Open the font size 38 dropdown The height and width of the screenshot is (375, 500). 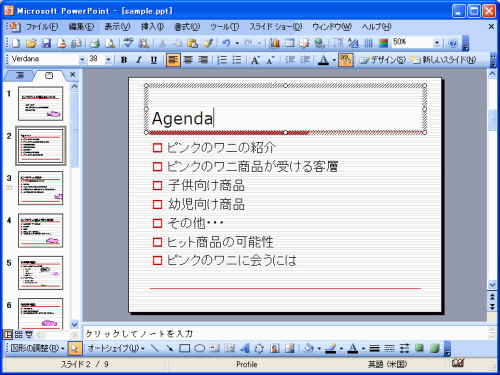pyautogui.click(x=108, y=60)
